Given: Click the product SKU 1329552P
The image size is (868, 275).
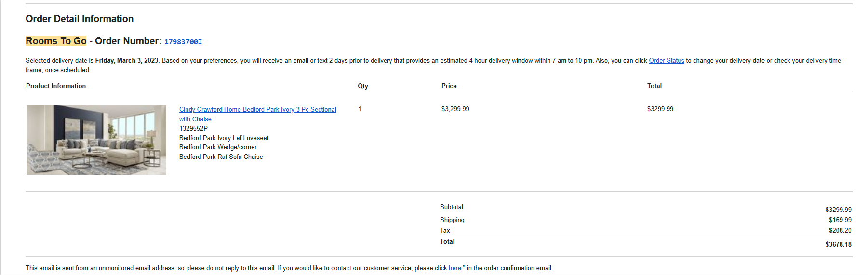Looking at the screenshot, I should (x=194, y=129).
